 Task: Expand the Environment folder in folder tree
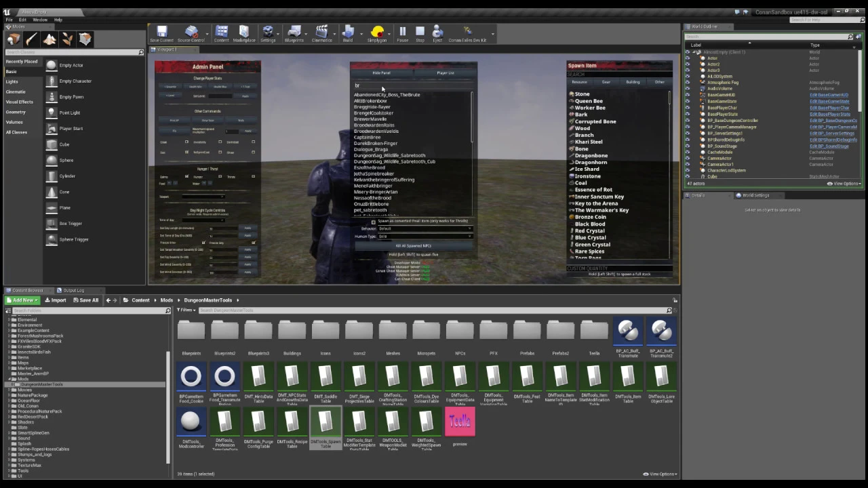pos(9,325)
